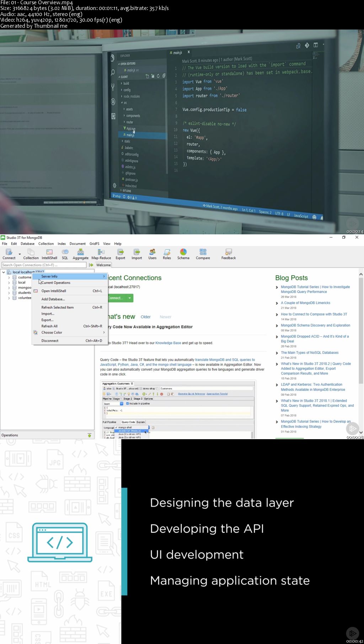The width and height of the screenshot is (364, 644).
Task: Click the Collection toolbar icon
Action: 31,252
